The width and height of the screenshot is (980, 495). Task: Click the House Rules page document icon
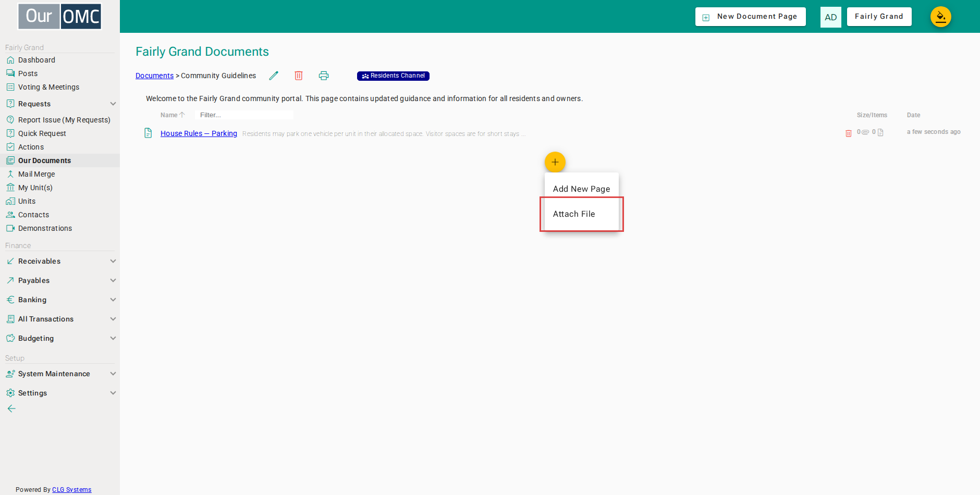[x=149, y=133]
